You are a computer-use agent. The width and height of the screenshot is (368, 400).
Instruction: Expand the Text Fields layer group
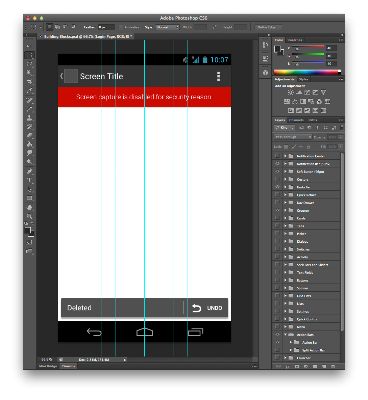click(x=285, y=272)
